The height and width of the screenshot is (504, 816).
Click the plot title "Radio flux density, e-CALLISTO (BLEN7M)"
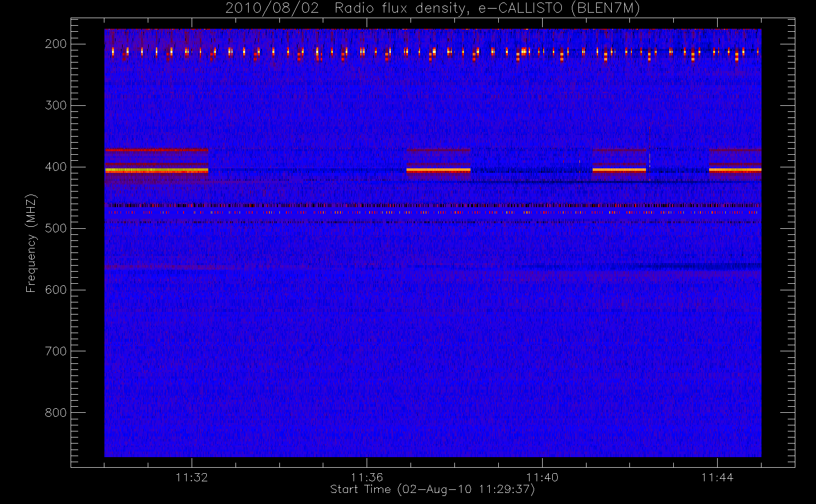487,9
